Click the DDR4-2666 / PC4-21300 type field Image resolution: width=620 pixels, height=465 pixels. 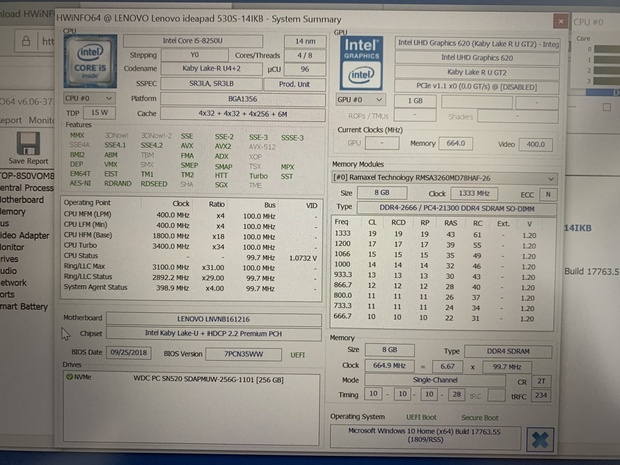pos(457,208)
